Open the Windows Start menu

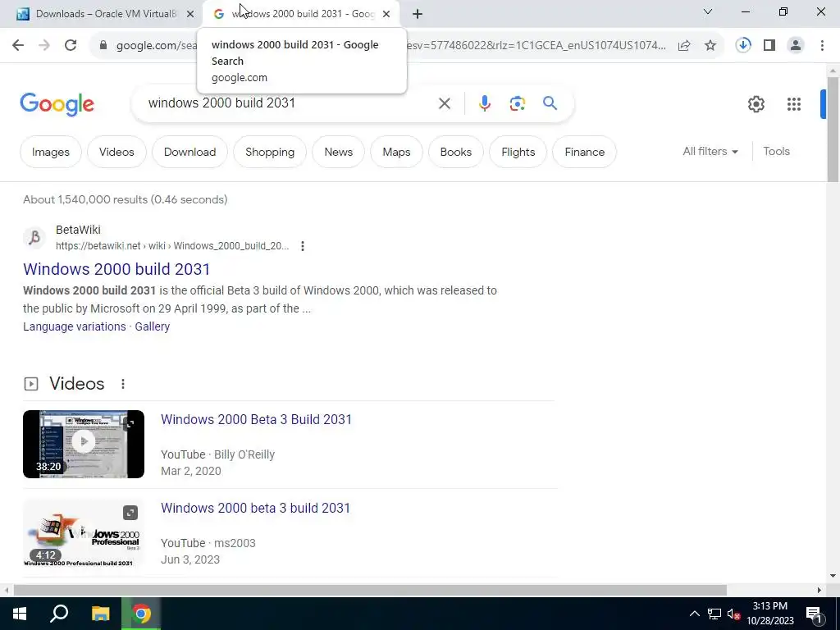[20, 614]
